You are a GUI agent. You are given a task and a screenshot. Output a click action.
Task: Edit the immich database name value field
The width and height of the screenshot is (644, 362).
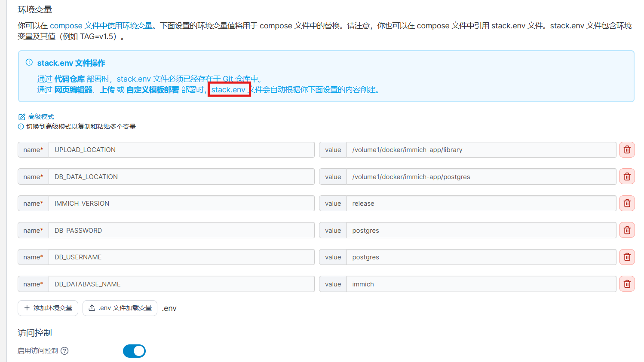pos(481,284)
